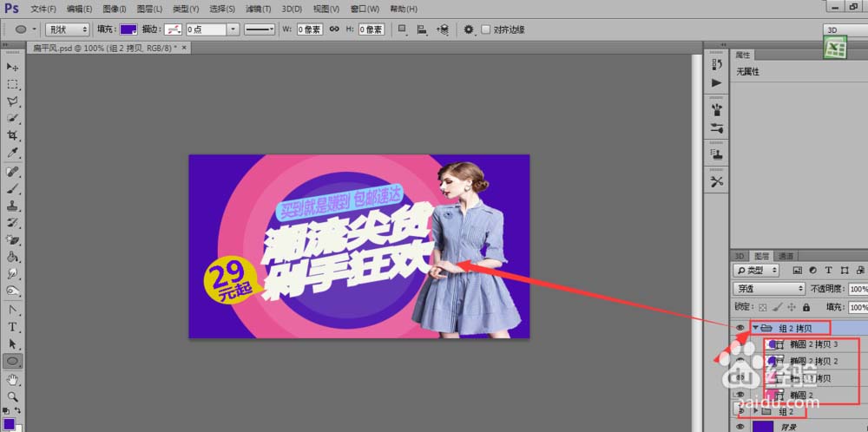
Task: Filter layers by adjustment layer icon
Action: point(813,271)
